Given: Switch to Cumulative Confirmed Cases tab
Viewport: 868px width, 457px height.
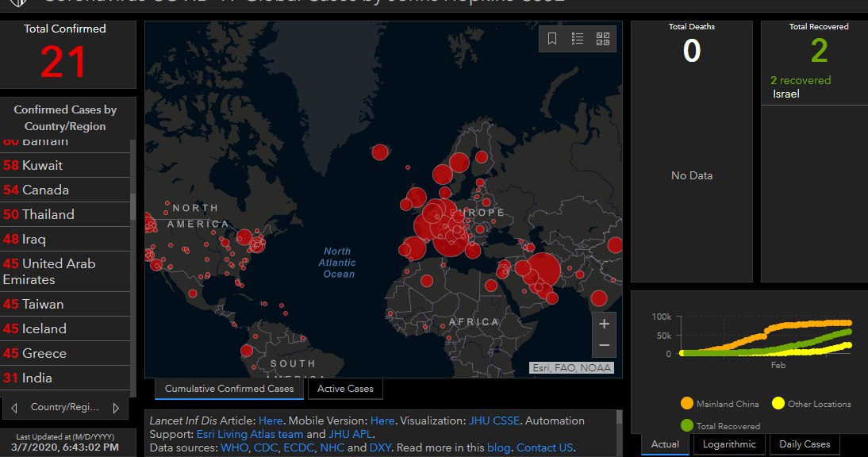Looking at the screenshot, I should coord(229,389).
